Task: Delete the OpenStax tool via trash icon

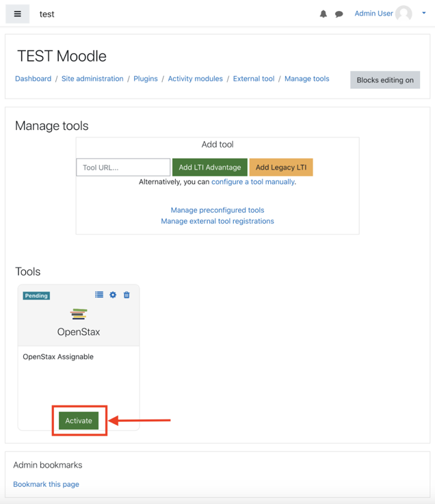Action: coord(127,295)
